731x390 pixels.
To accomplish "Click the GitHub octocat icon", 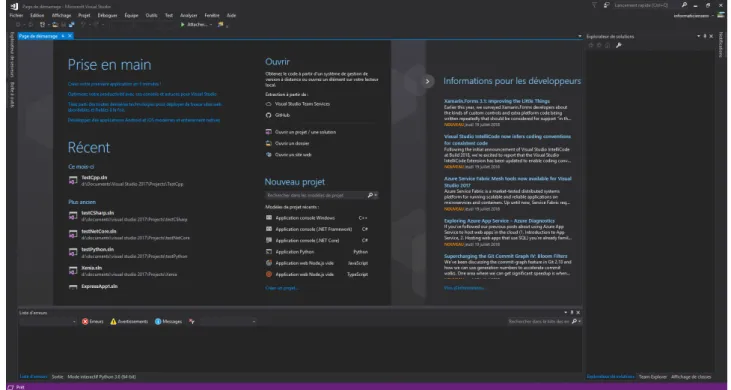I will click(x=269, y=115).
